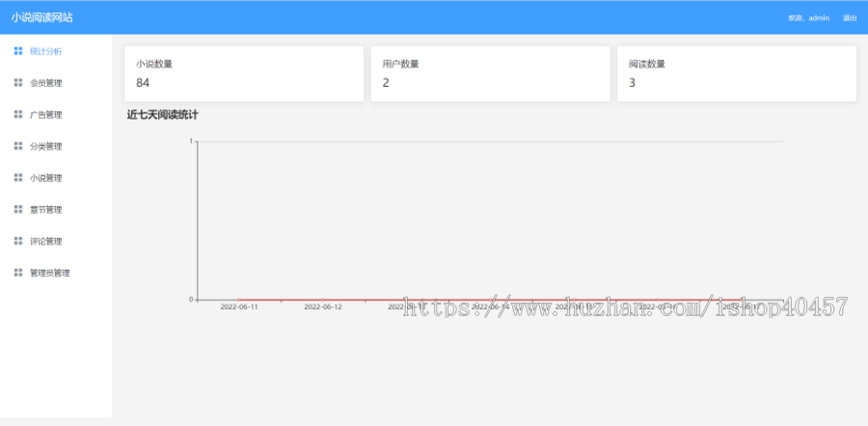
Task: Click the grid icon beside 章节管理
Action: (18, 209)
